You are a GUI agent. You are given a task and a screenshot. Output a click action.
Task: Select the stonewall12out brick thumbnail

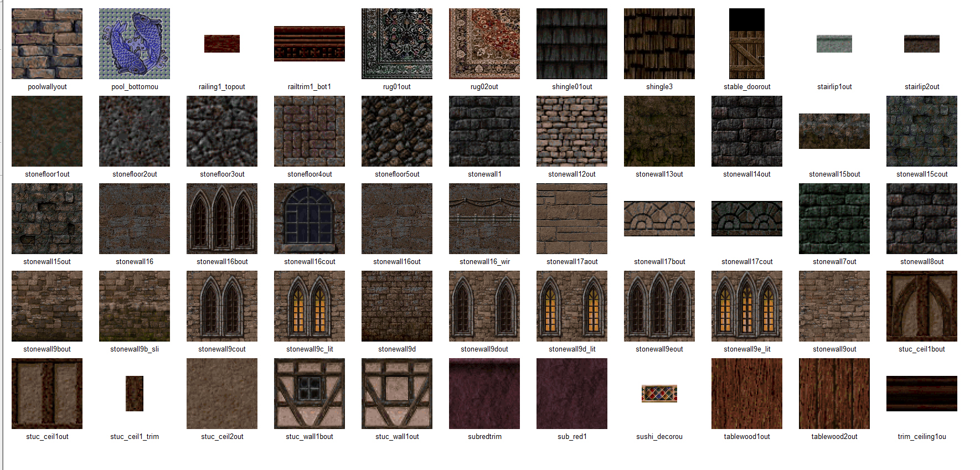[x=572, y=131]
